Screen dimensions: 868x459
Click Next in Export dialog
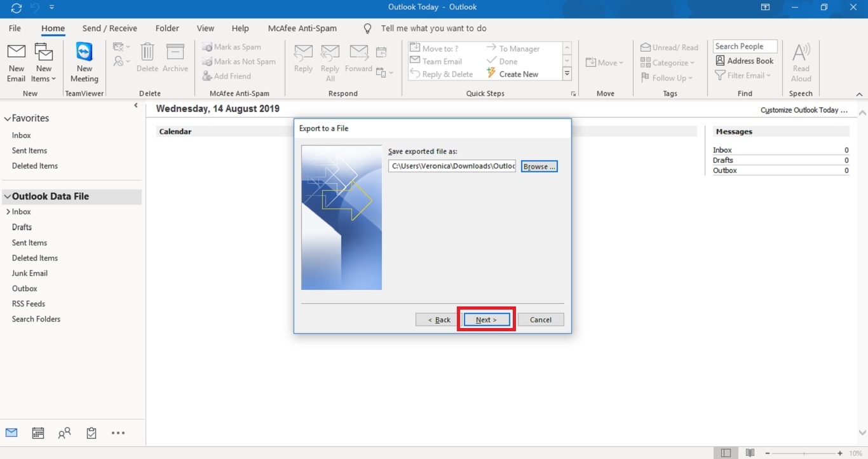click(x=486, y=320)
